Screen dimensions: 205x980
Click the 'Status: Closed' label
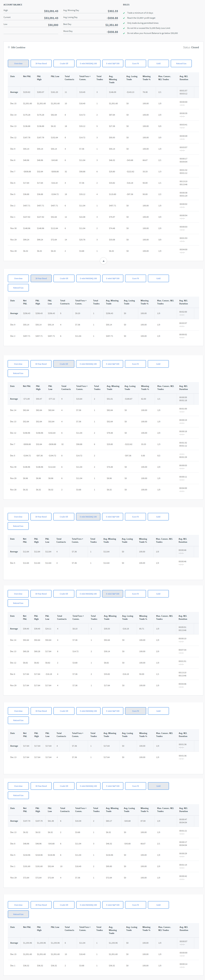(191, 48)
